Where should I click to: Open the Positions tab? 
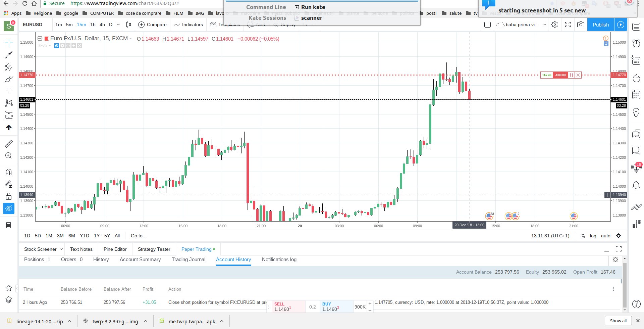tap(37, 260)
